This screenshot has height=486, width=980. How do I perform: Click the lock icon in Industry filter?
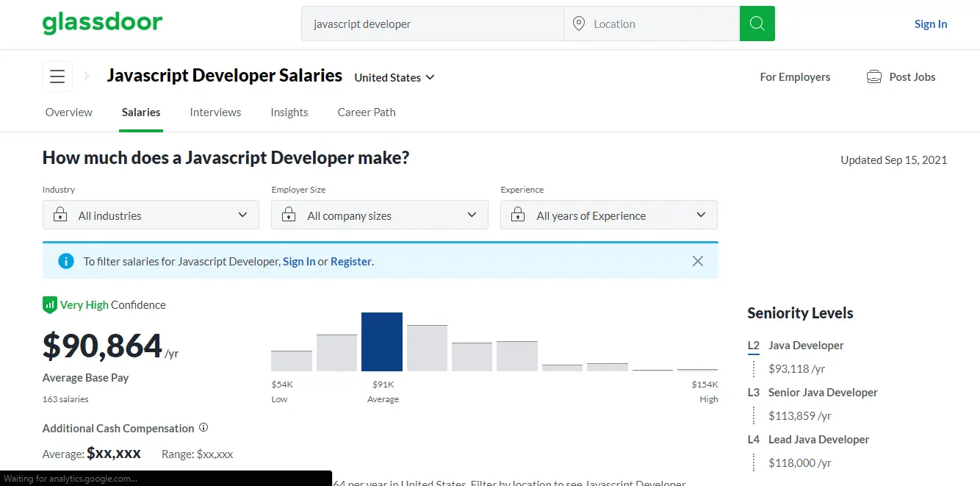point(60,215)
